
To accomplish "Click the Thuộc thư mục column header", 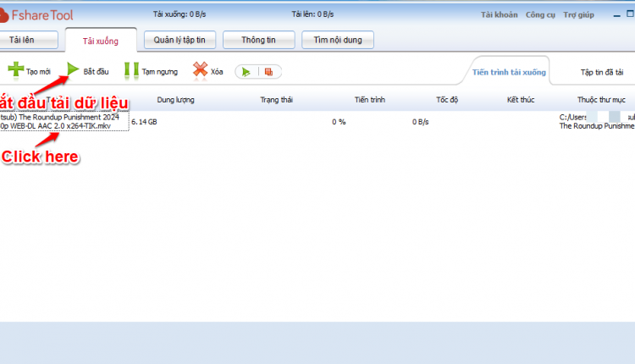I will click(601, 100).
